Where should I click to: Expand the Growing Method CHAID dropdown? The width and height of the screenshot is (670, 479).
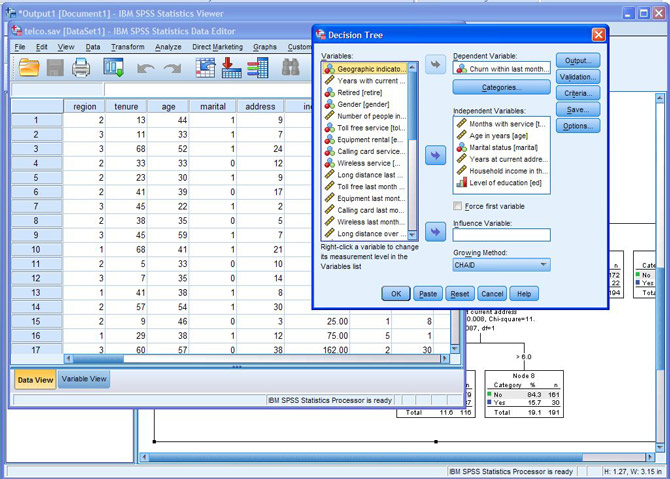(542, 265)
